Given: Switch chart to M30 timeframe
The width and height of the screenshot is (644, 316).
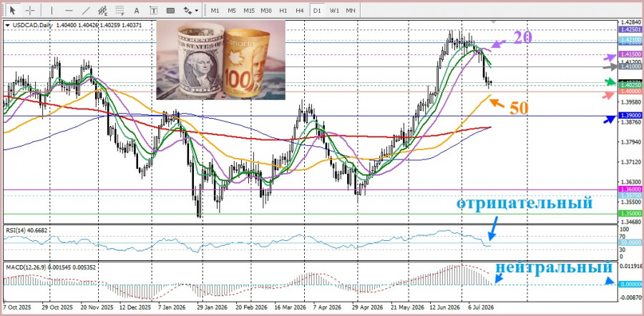Looking at the screenshot, I should [265, 10].
